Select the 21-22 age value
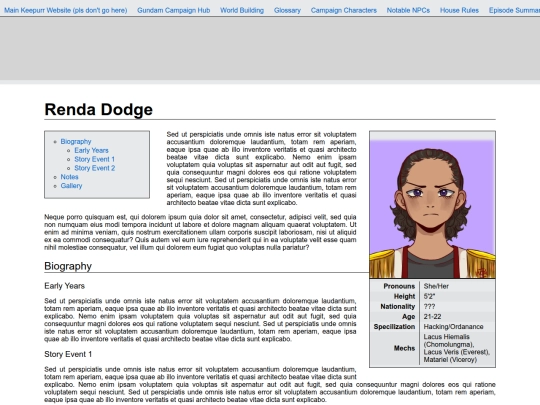This screenshot has width=540, height=405. pyautogui.click(x=432, y=316)
